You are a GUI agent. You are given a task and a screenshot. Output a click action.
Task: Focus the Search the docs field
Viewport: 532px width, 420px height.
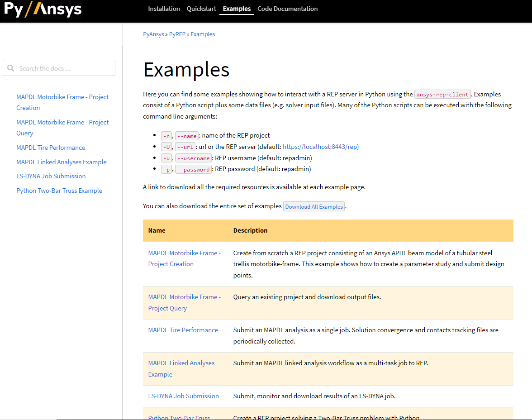pos(59,68)
